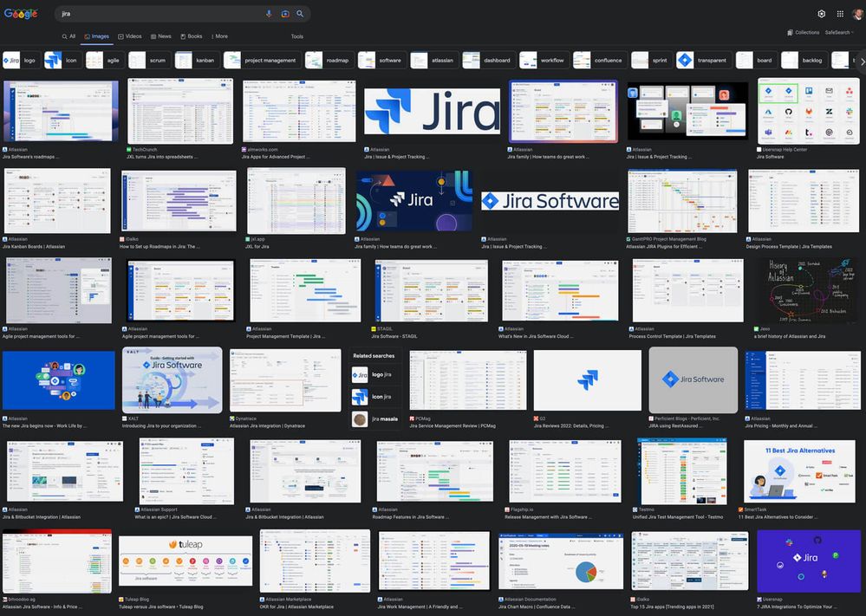This screenshot has height=616, width=866.
Task: Select the transparent chip
Action: click(x=704, y=60)
